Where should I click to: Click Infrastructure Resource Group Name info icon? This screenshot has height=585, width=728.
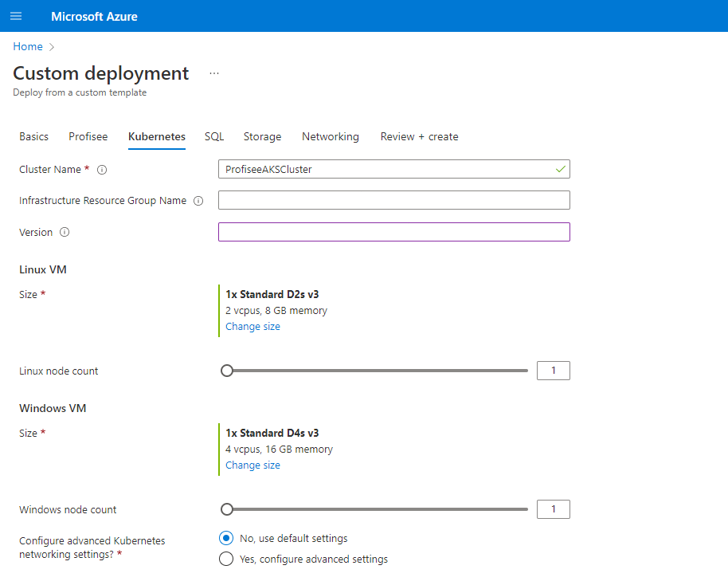point(198,201)
